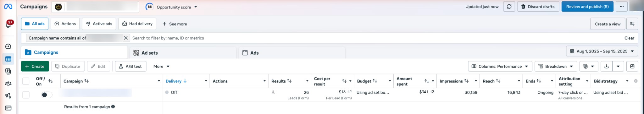Viewport: 644px width, 114px height.
Task: Click the green Create button
Action: pyautogui.click(x=35, y=66)
